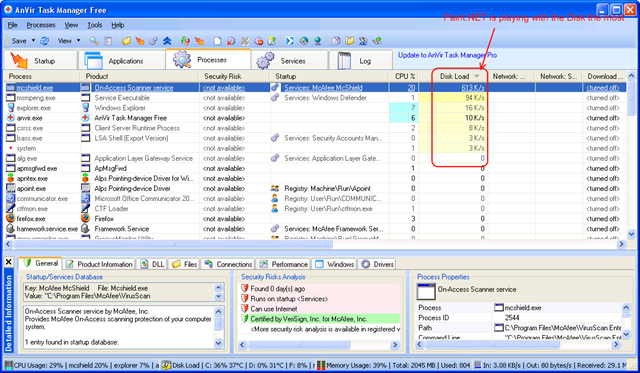Open the Drivers detail tab

[378, 264]
